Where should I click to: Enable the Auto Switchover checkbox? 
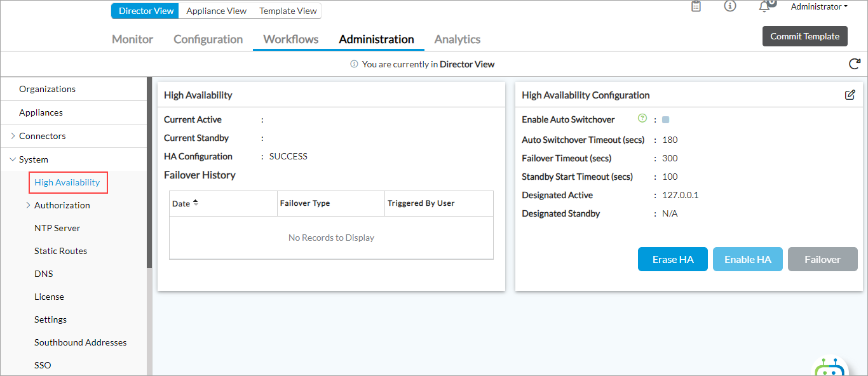[665, 119]
